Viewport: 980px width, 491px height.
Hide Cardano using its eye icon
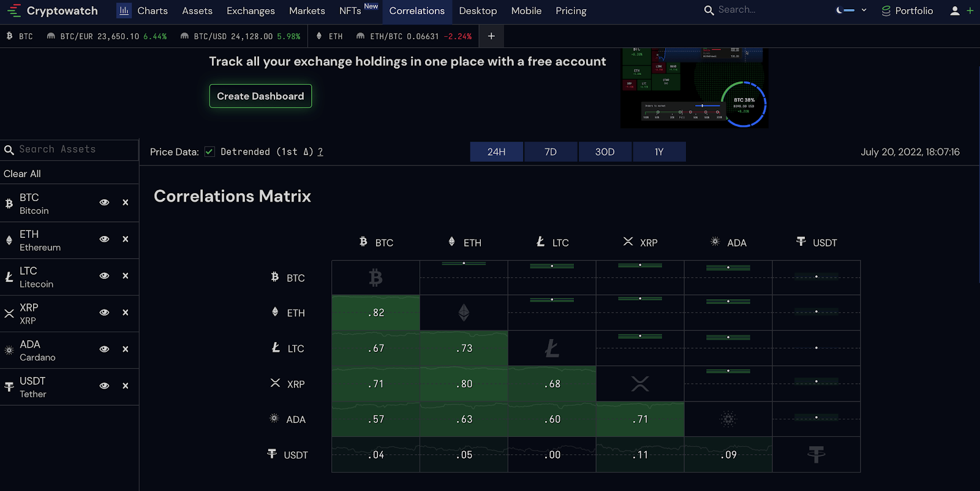click(x=104, y=349)
